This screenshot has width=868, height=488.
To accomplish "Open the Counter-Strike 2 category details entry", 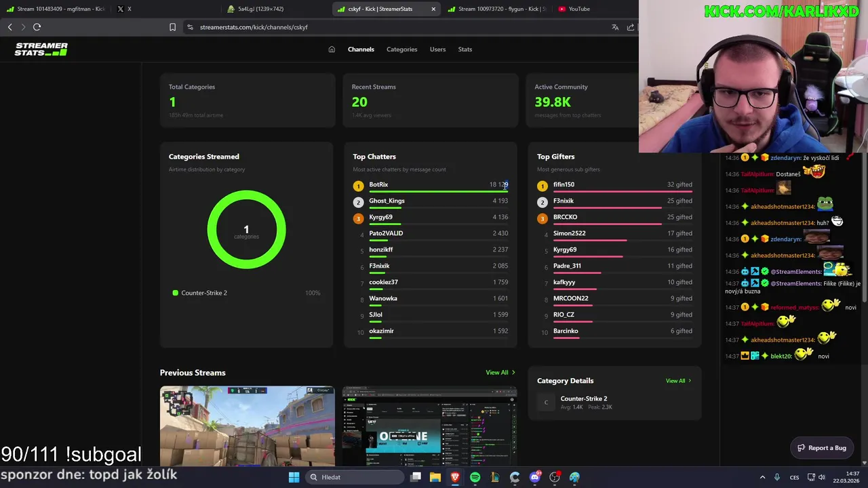I will click(614, 403).
